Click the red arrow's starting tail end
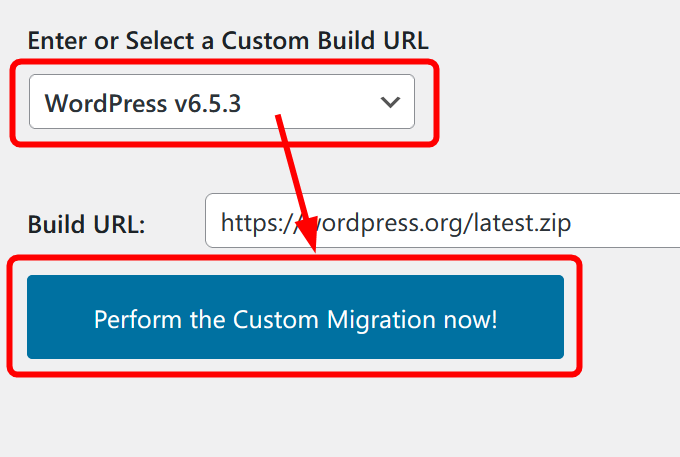Viewport: 680px width, 457px height. tap(280, 117)
